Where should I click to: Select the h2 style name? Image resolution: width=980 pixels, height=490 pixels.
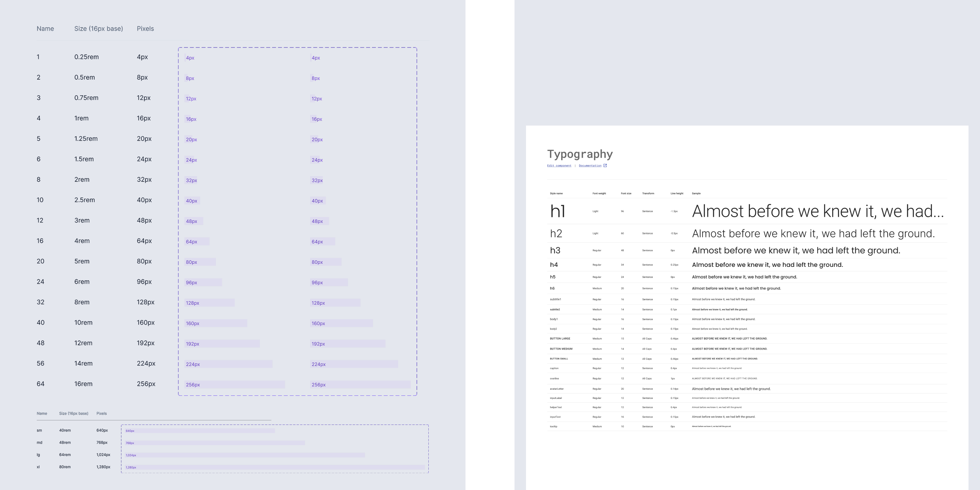tap(556, 234)
